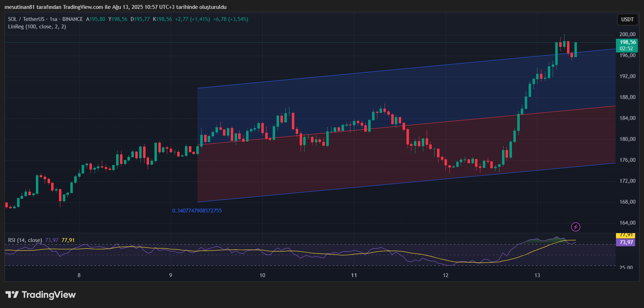Screen dimensions: 644x308
Task: Select the SOL / TetherUS symbol title
Action: coord(26,19)
